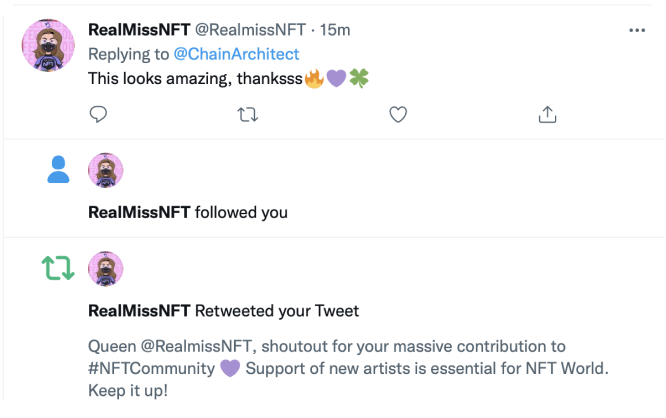Click the blue person follow notification icon
666x418 pixels.
click(59, 171)
